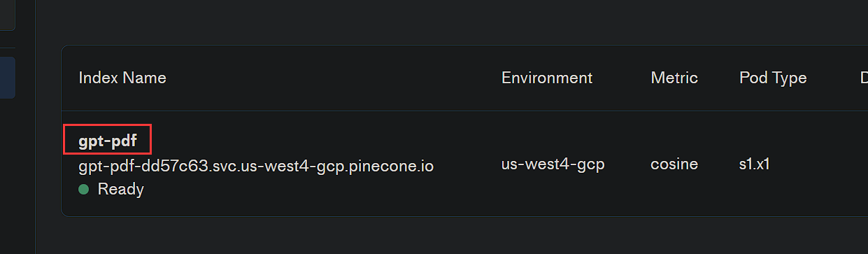Click the Pod Type column header

pos(773,78)
